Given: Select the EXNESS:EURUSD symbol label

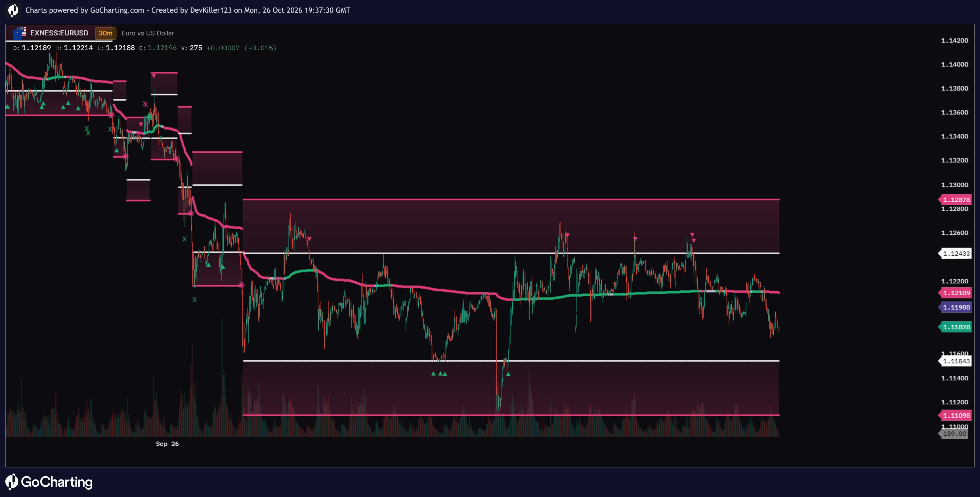Looking at the screenshot, I should click(x=59, y=33).
